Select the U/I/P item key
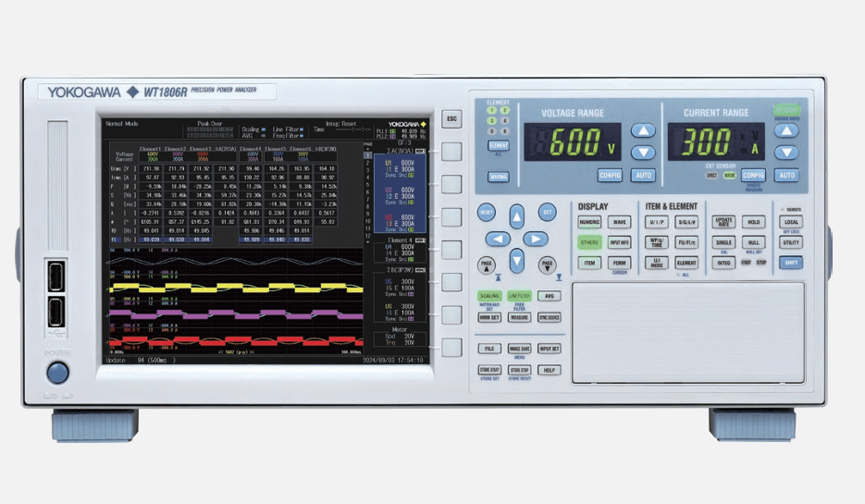This screenshot has width=865, height=504. pyautogui.click(x=657, y=222)
